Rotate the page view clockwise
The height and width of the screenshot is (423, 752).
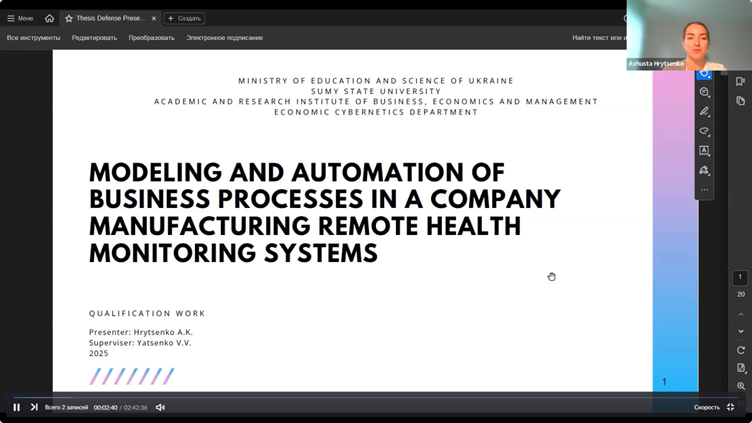[741, 350]
